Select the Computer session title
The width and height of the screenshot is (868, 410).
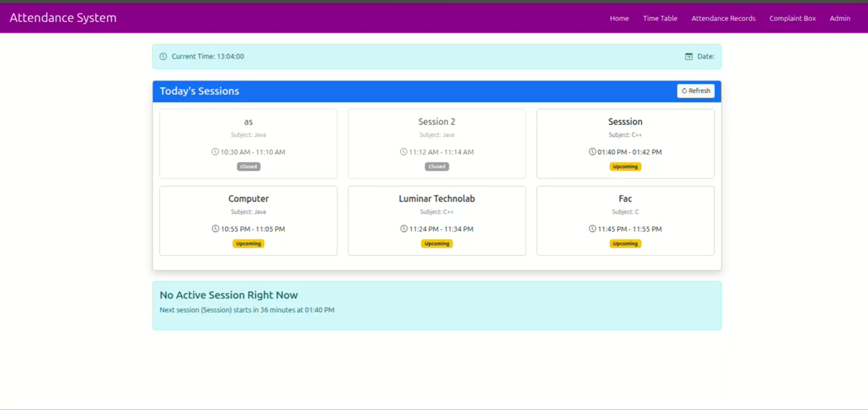click(x=248, y=199)
